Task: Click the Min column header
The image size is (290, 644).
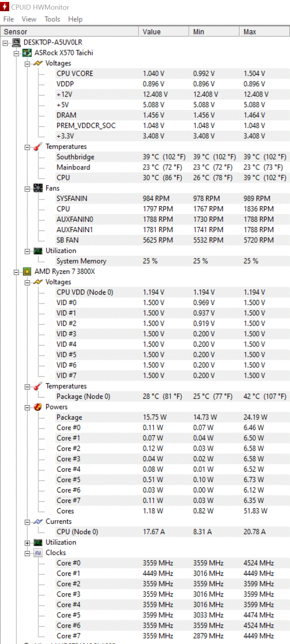Action: [x=214, y=32]
